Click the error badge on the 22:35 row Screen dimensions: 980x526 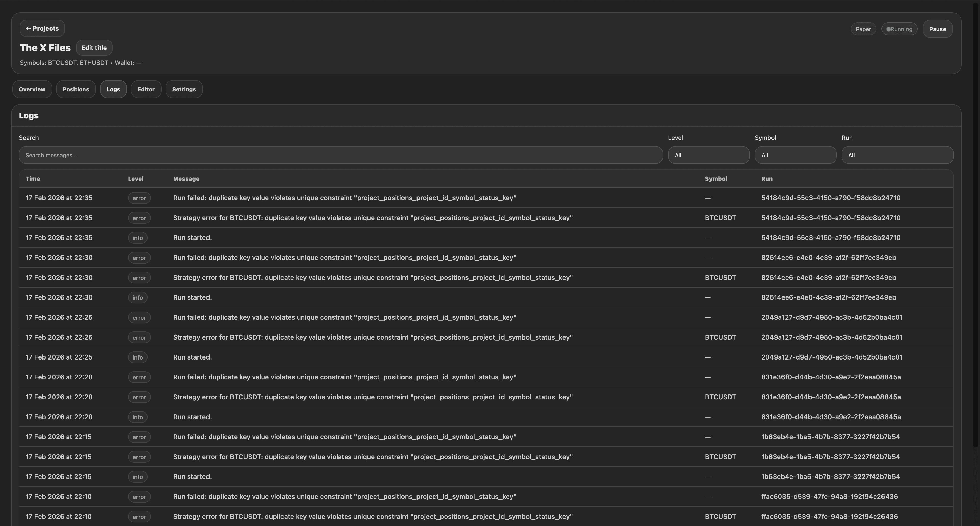point(139,198)
